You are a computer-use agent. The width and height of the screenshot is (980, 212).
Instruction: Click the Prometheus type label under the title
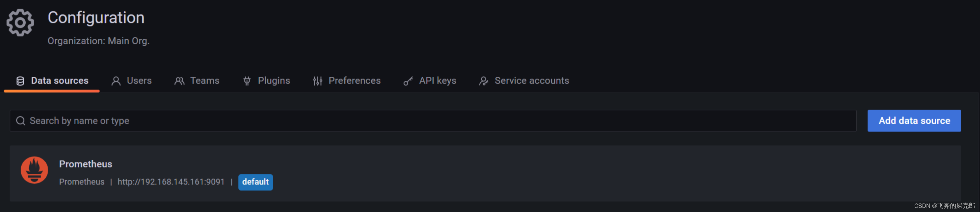[x=81, y=182]
